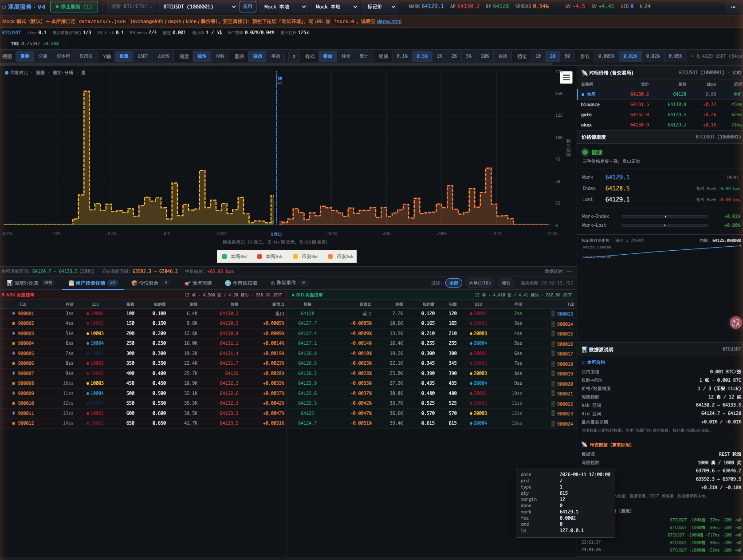The height and width of the screenshot is (560, 743).
Task: Click the 搜索 BTC/ETH search field
Action: [x=131, y=7]
